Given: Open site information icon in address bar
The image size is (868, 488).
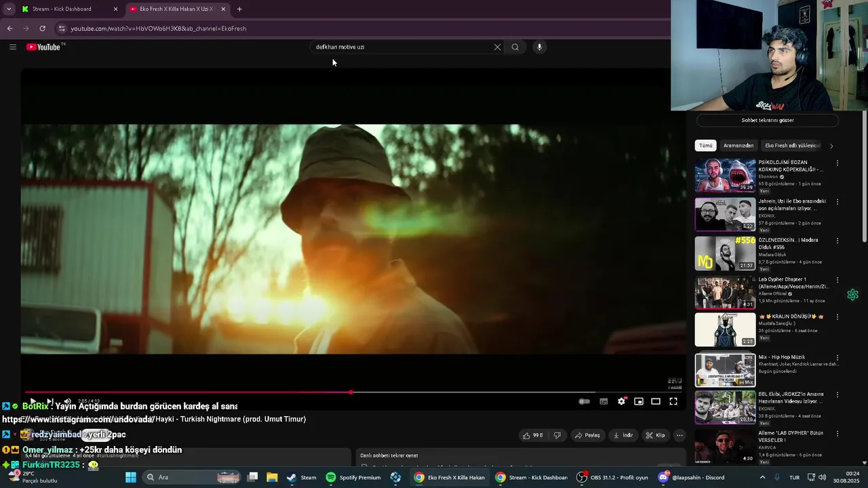Looking at the screenshot, I should coord(61,28).
